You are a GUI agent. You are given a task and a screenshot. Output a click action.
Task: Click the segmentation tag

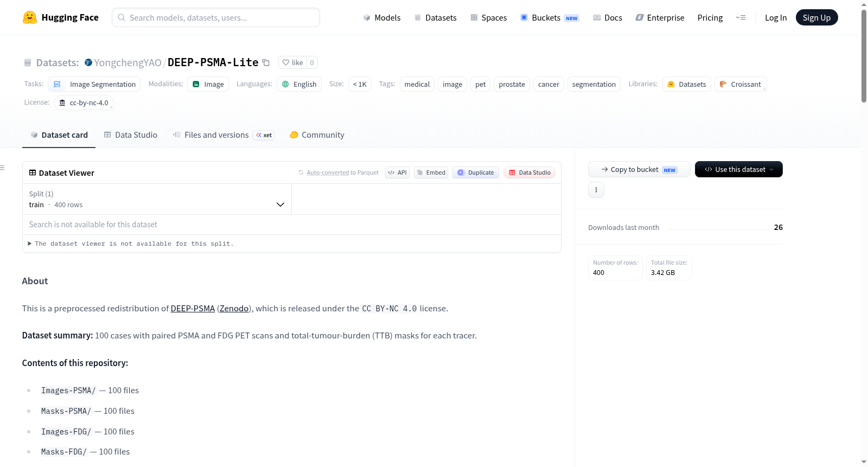594,84
